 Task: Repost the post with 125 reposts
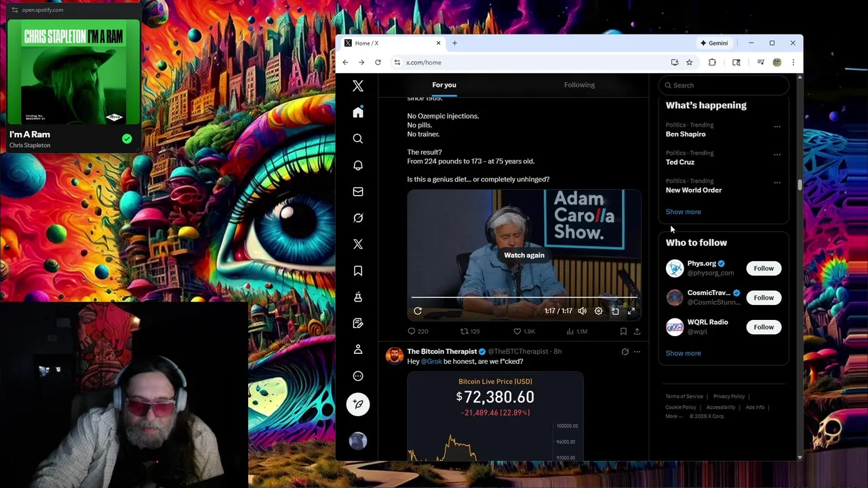pyautogui.click(x=470, y=331)
